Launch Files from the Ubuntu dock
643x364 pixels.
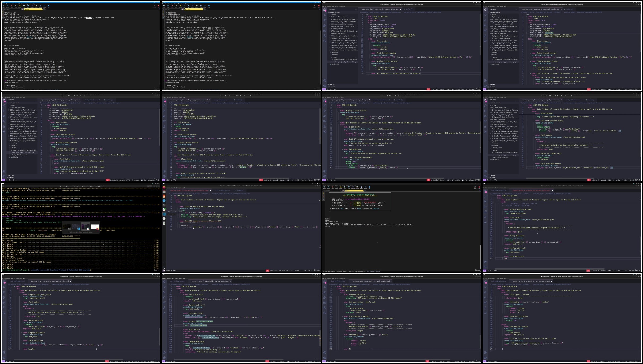[x=164, y=192]
